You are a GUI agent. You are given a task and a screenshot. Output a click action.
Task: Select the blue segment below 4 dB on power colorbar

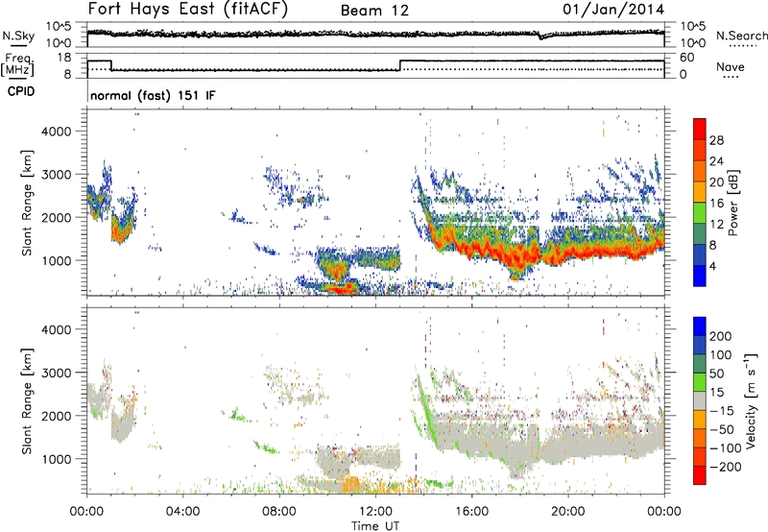(x=700, y=276)
